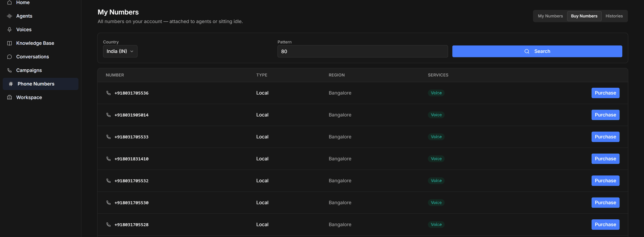The image size is (644, 237).
Task: Click phone icon beside +918031705533
Action: coord(108,137)
